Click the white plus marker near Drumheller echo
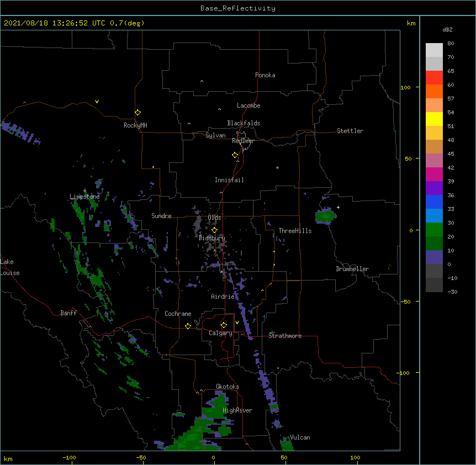This screenshot has height=465, width=476. click(338, 207)
